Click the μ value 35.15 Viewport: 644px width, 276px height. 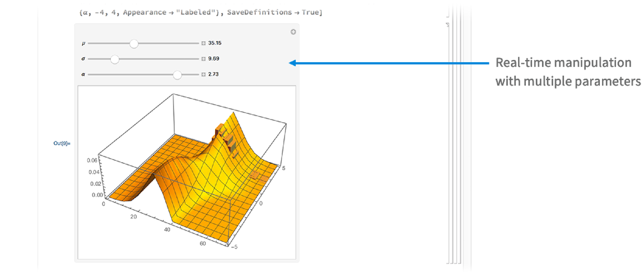pos(215,43)
